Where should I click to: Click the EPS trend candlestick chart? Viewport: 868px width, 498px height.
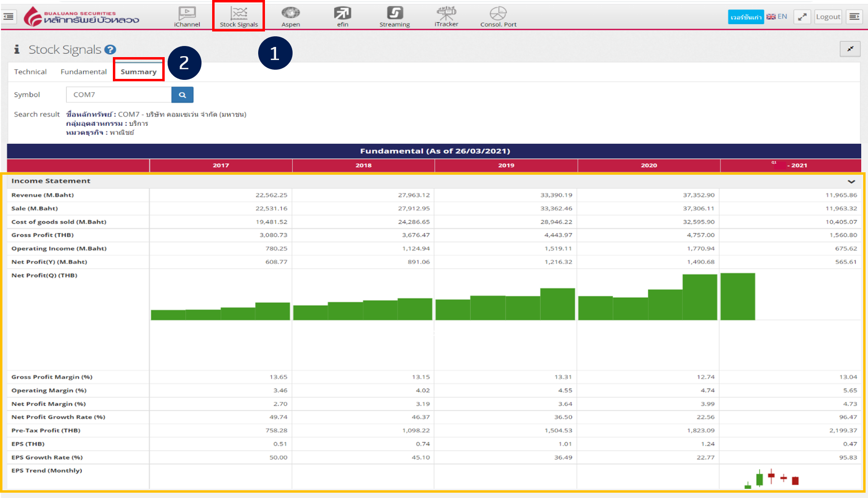tap(772, 478)
